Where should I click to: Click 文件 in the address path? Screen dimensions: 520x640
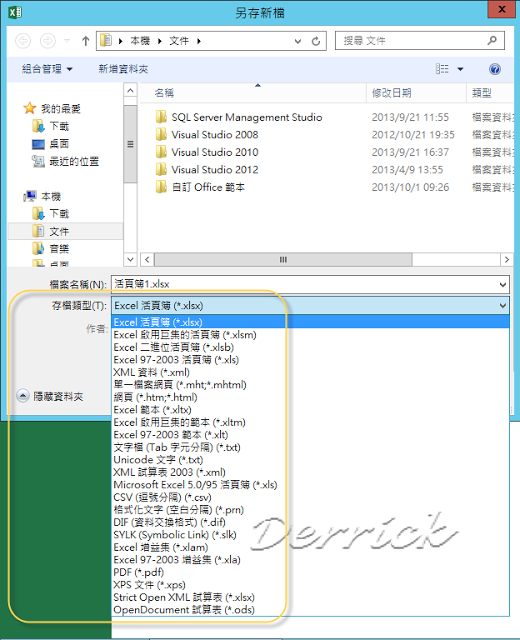coord(179,41)
